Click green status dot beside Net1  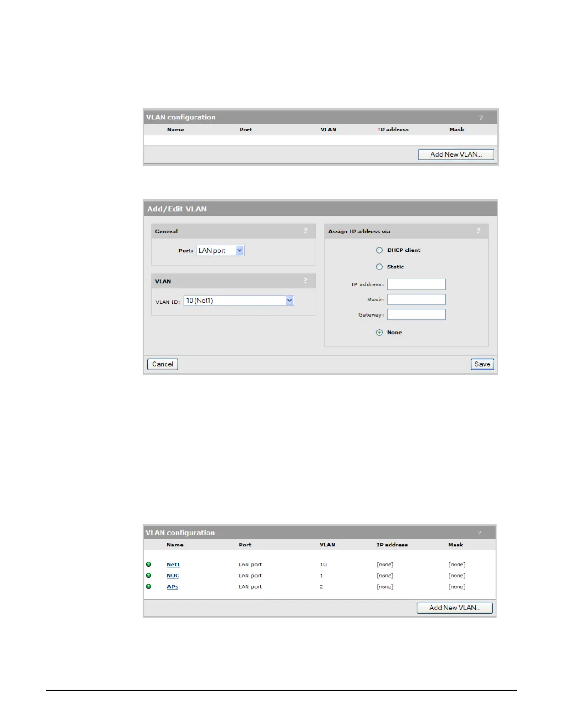point(149,564)
